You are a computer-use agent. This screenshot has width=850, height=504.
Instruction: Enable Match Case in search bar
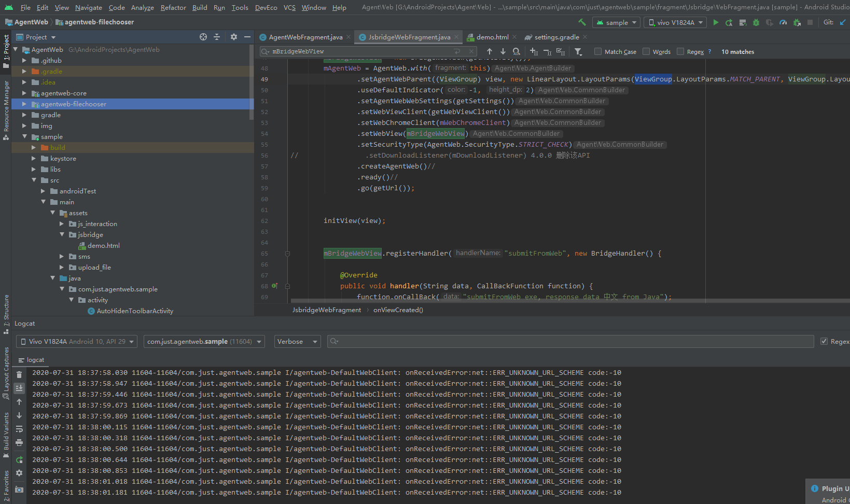[x=597, y=51]
